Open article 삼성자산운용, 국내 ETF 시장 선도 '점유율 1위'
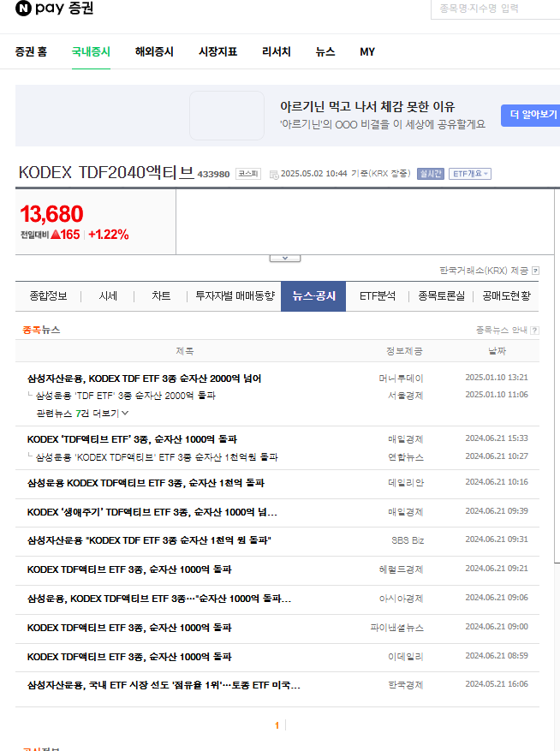The height and width of the screenshot is (751, 560). coord(164,686)
